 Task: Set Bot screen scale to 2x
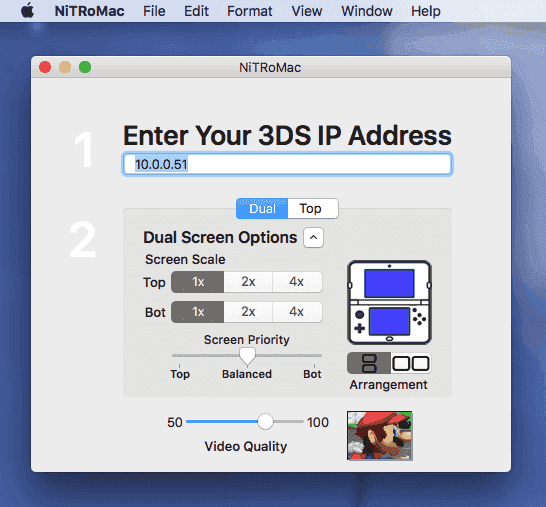click(248, 312)
